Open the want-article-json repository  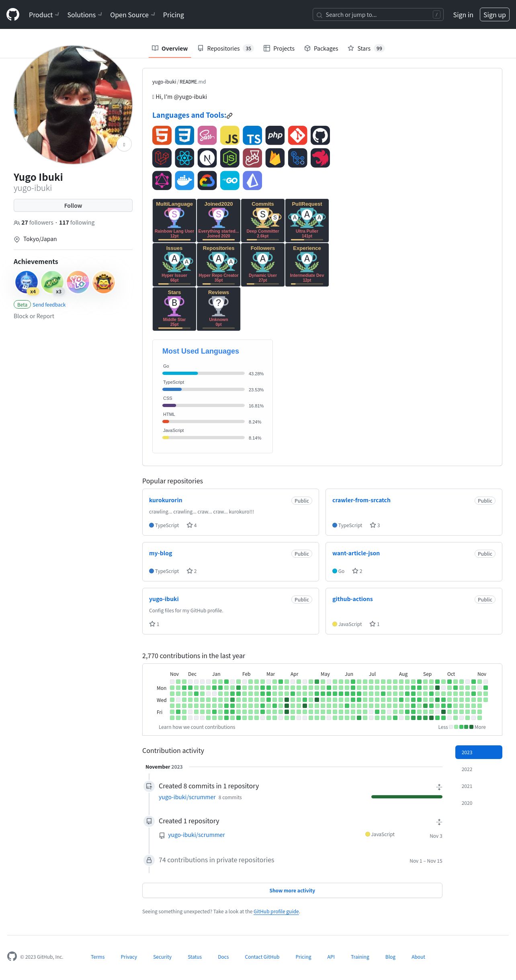tap(356, 553)
